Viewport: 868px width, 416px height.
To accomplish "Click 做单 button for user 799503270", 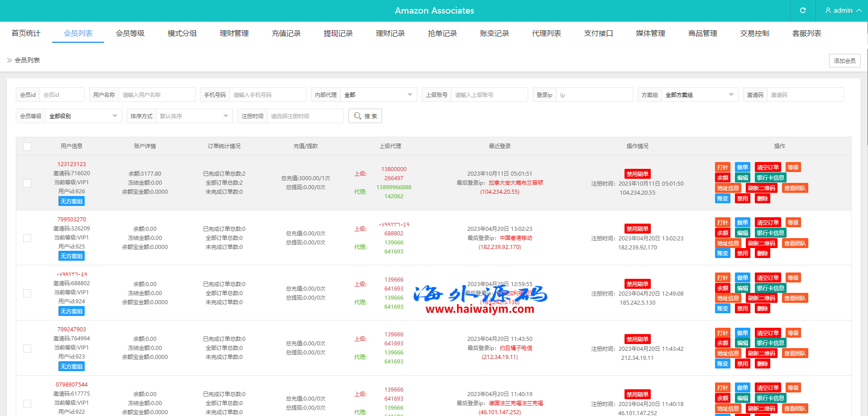I will [742, 223].
